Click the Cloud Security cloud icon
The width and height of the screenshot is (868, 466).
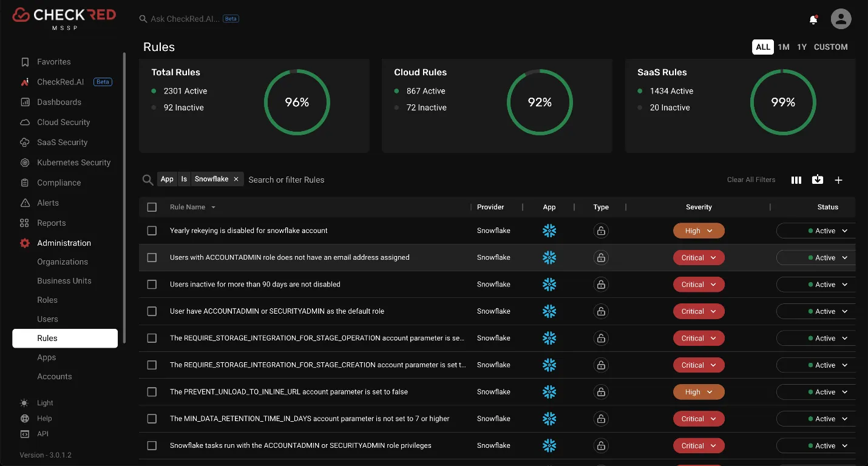tap(25, 122)
